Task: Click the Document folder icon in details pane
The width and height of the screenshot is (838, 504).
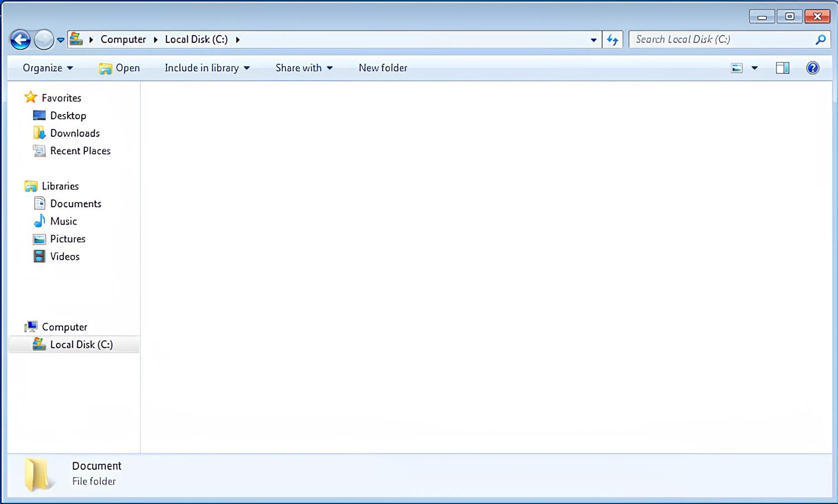Action: click(x=37, y=475)
